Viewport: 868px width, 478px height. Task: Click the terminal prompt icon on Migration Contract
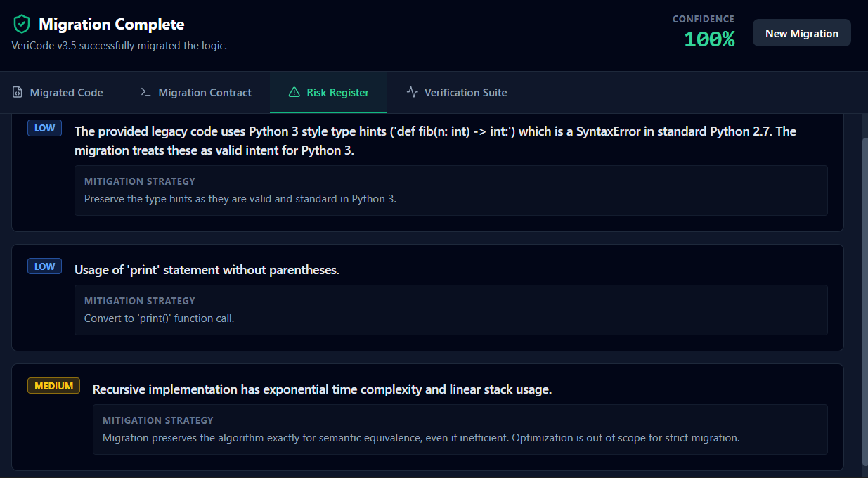click(x=146, y=93)
